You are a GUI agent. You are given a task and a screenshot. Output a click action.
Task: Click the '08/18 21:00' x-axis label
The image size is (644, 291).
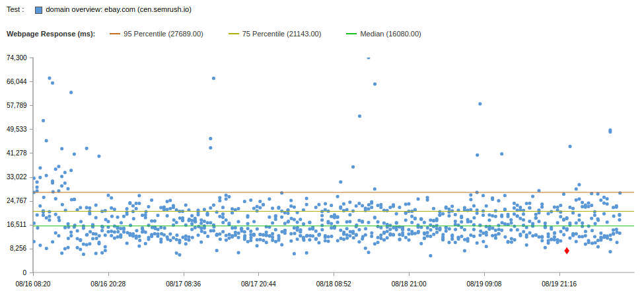(409, 284)
